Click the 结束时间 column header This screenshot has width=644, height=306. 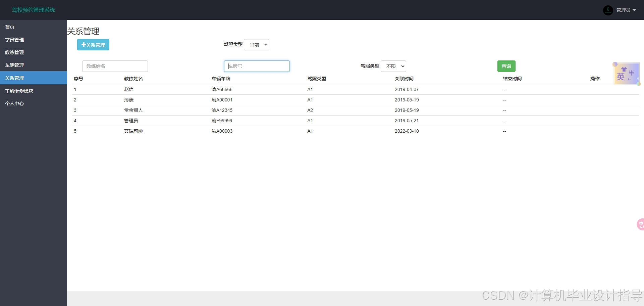(x=512, y=79)
